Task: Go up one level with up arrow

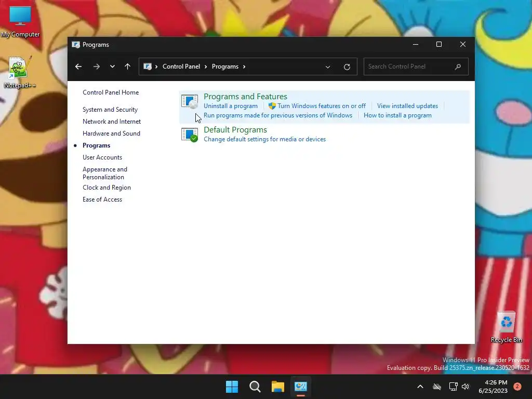Action: [x=128, y=66]
